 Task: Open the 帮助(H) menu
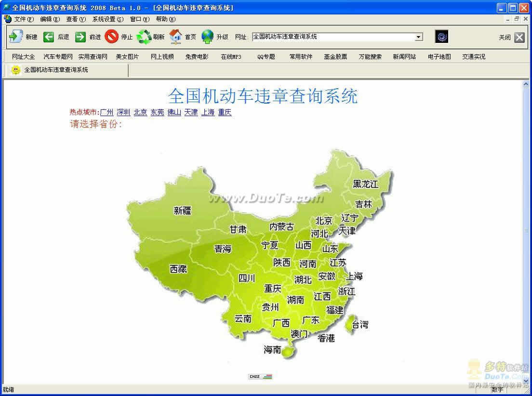(x=166, y=19)
